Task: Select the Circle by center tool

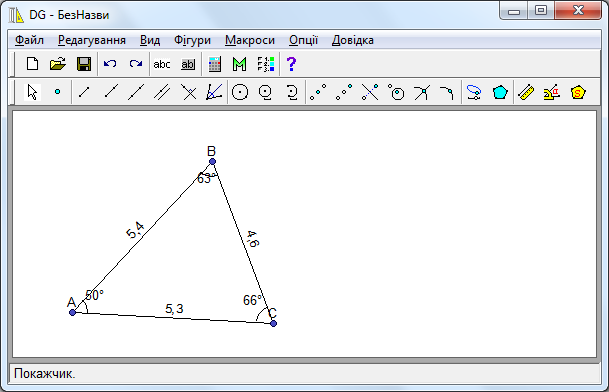Action: tap(240, 92)
